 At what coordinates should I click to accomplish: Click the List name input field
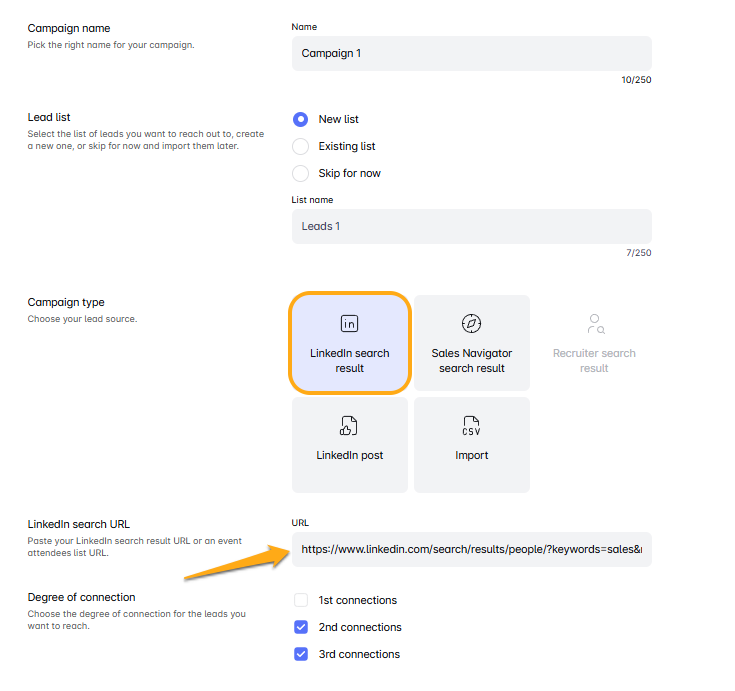[x=471, y=226]
